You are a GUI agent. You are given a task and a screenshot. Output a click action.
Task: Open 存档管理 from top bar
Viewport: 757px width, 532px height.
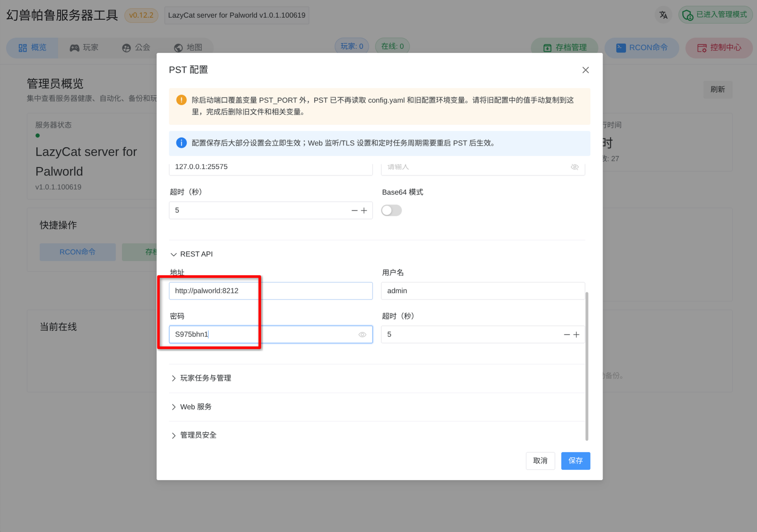564,48
